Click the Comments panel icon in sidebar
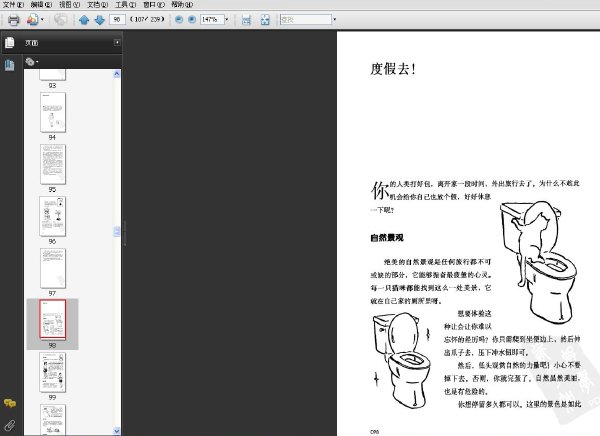The width and height of the screenshot is (600, 436). pos(10,403)
